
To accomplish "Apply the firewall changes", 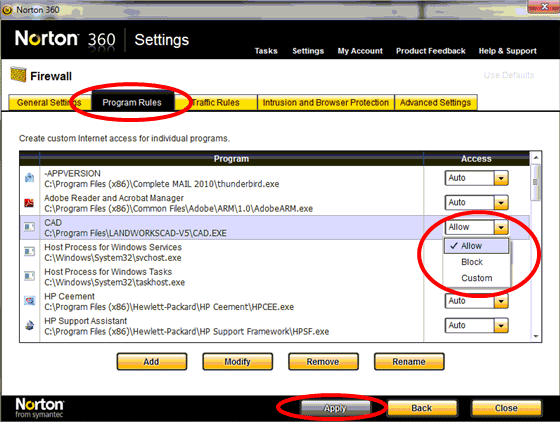I will (335, 408).
